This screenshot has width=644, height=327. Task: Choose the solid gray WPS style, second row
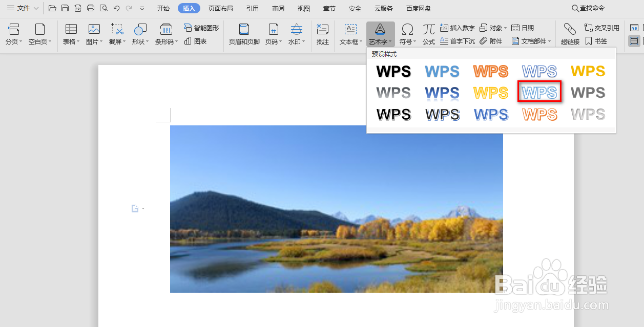pos(588,93)
